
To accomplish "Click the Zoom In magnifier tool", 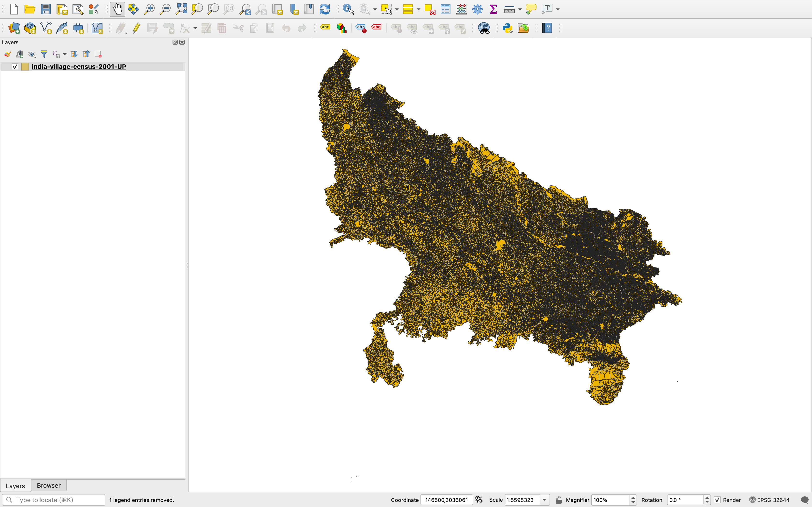I will [149, 9].
